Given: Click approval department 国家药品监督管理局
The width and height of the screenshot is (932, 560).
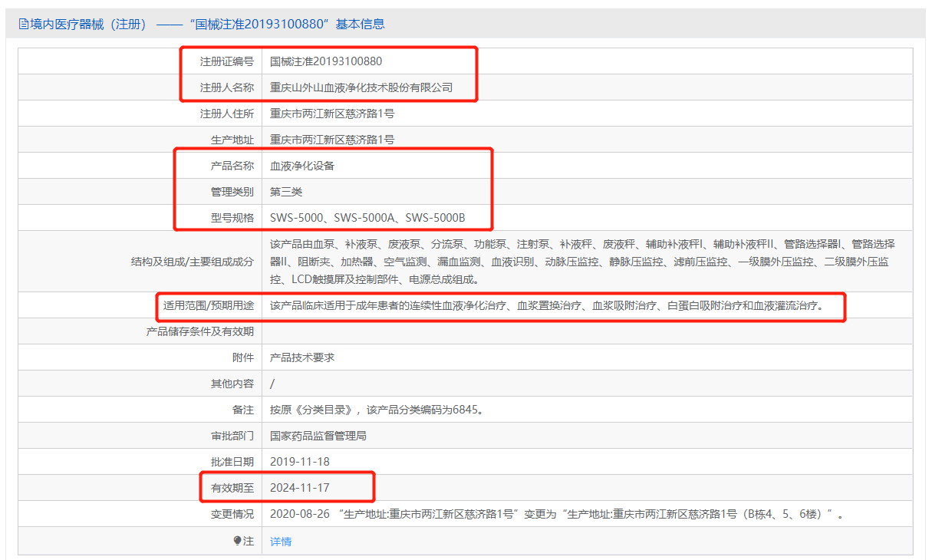Looking at the screenshot, I should pyautogui.click(x=318, y=436).
